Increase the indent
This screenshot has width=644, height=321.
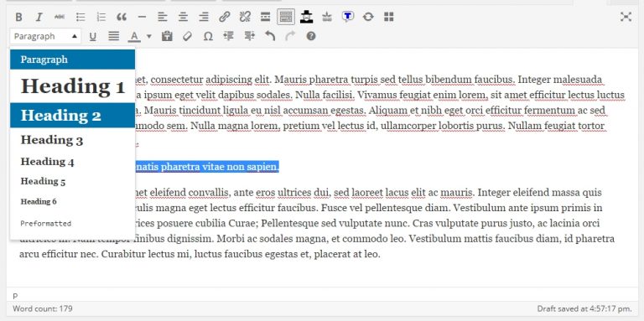[249, 37]
